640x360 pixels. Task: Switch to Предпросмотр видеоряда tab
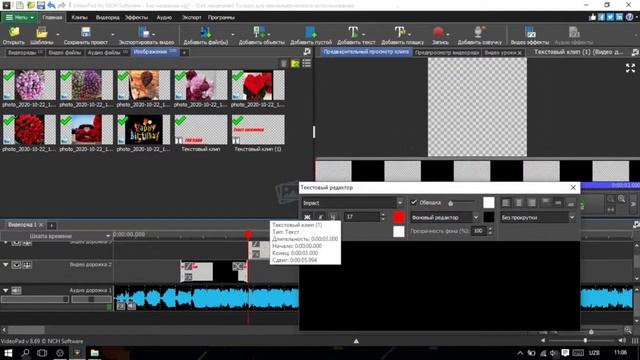[x=447, y=53]
